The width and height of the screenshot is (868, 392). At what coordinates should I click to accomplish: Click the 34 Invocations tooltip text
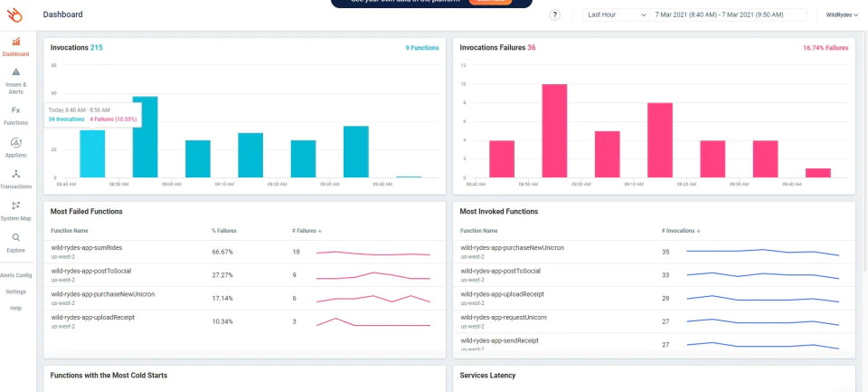pyautogui.click(x=66, y=120)
